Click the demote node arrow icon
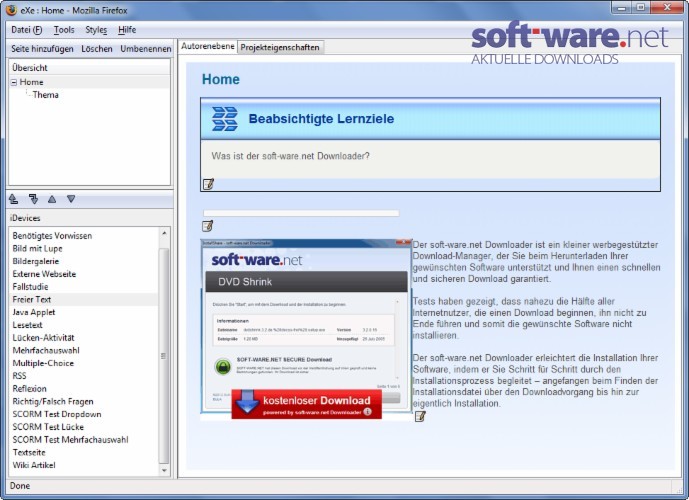This screenshot has width=689, height=500. pyautogui.click(x=33, y=199)
